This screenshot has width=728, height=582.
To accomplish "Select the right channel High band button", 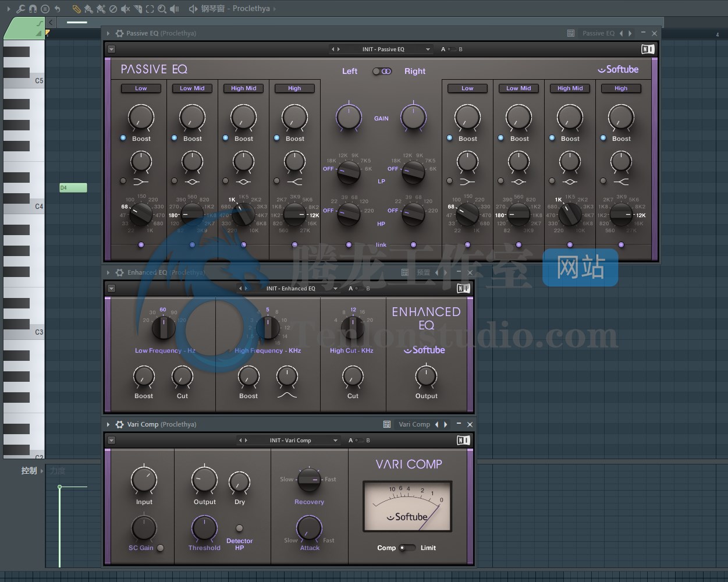I will 621,88.
